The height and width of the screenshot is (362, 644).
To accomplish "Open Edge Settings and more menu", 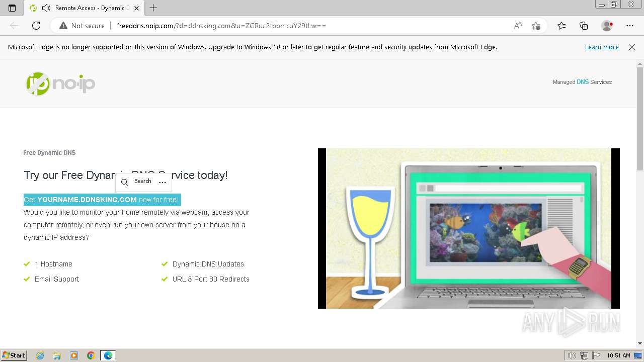I will point(630,26).
